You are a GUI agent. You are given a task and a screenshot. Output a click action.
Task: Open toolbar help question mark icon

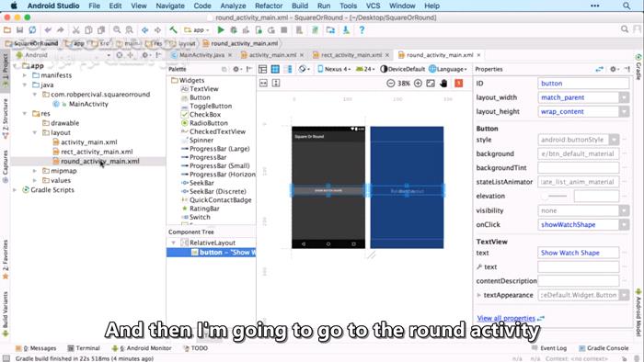tap(362, 30)
